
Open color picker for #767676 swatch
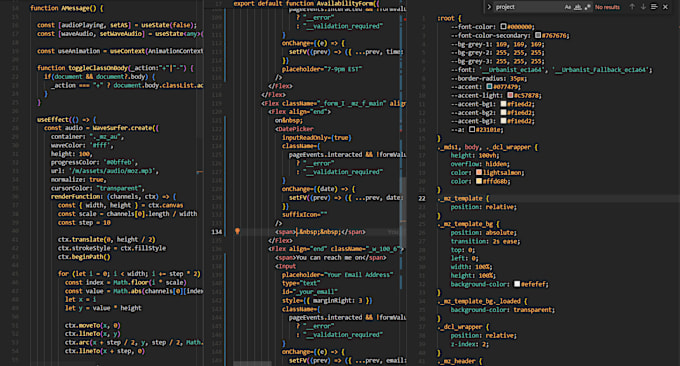click(538, 35)
